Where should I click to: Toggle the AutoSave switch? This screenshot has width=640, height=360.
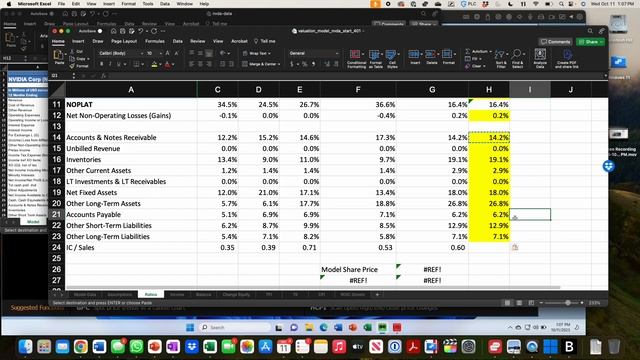[x=99, y=31]
